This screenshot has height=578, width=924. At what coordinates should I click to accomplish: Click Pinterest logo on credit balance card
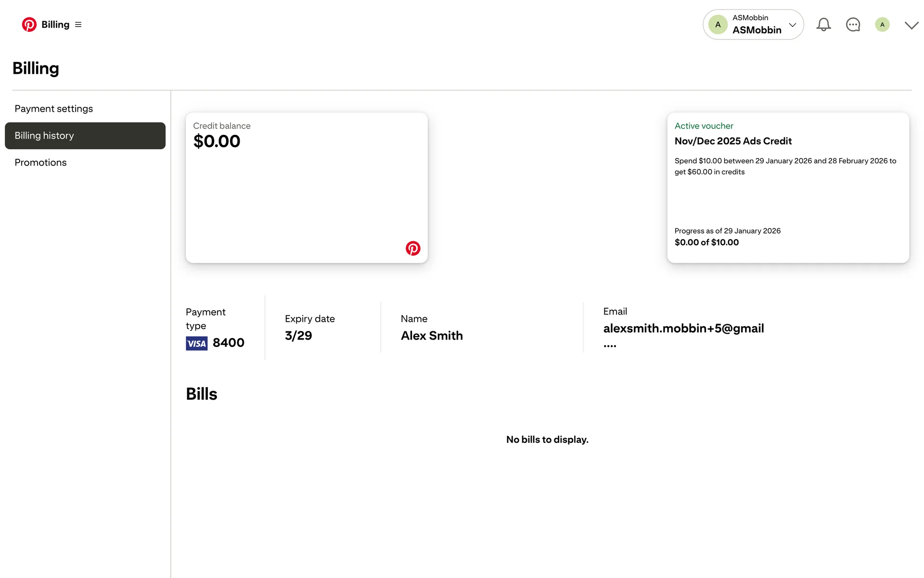click(x=413, y=248)
